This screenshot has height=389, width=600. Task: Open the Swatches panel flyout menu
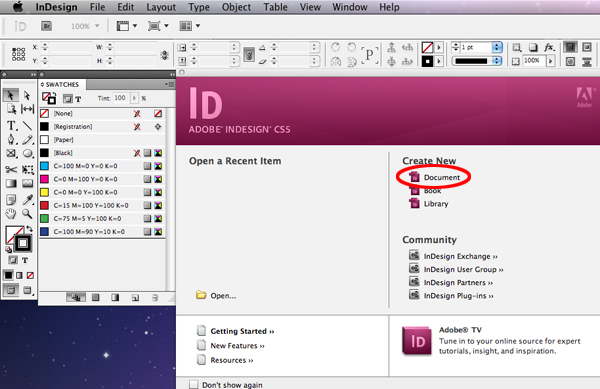click(x=170, y=84)
